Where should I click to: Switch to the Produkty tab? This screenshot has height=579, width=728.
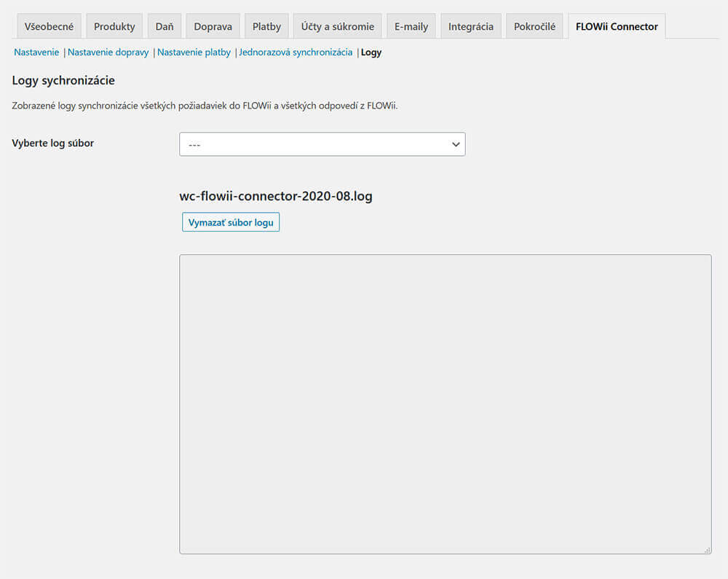114,26
